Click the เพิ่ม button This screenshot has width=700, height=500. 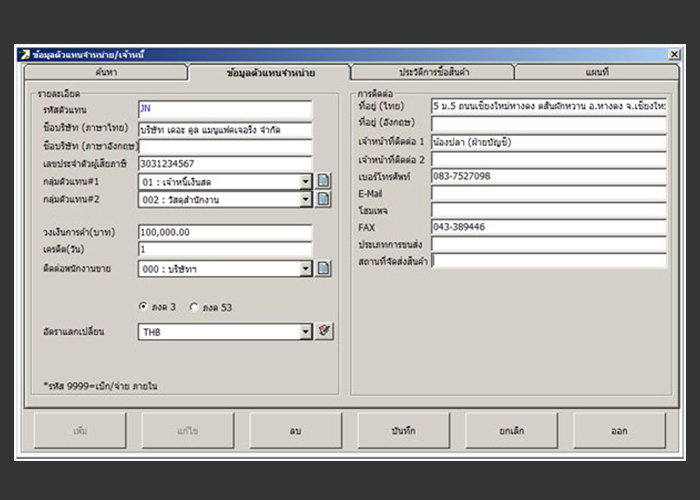80,431
